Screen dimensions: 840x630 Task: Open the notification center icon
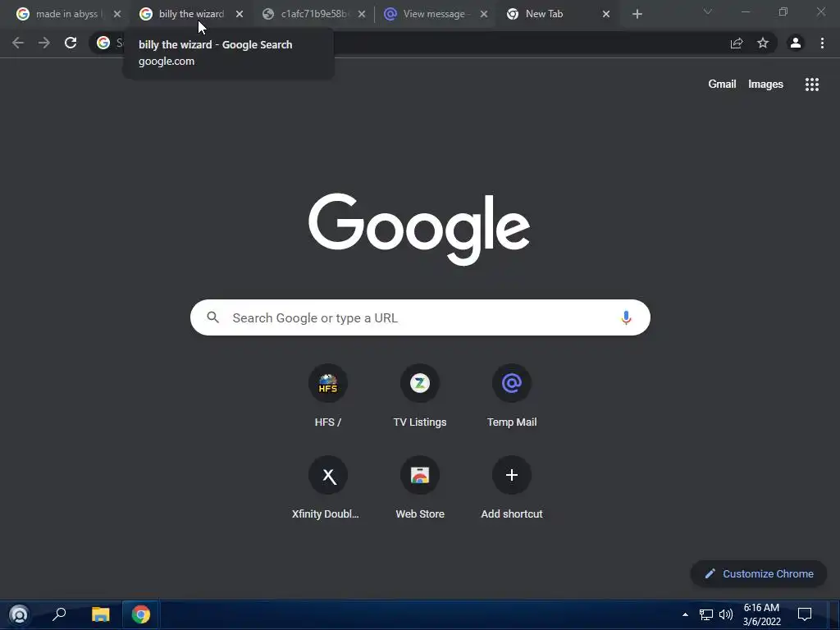(x=805, y=614)
